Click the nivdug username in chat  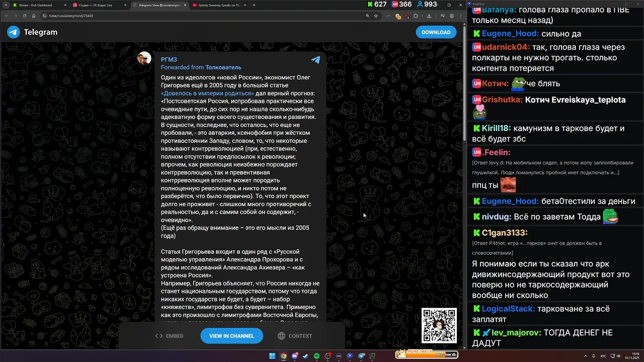click(x=496, y=217)
